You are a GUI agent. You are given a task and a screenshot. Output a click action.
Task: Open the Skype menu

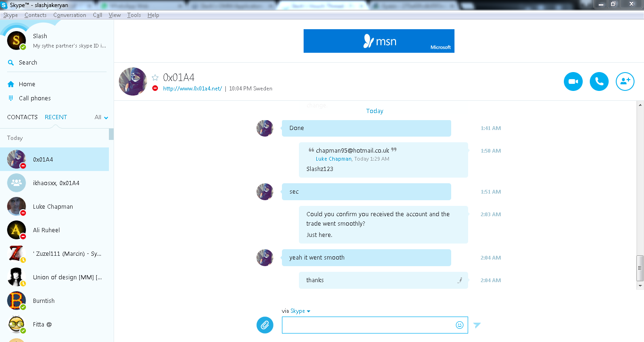(x=10, y=15)
